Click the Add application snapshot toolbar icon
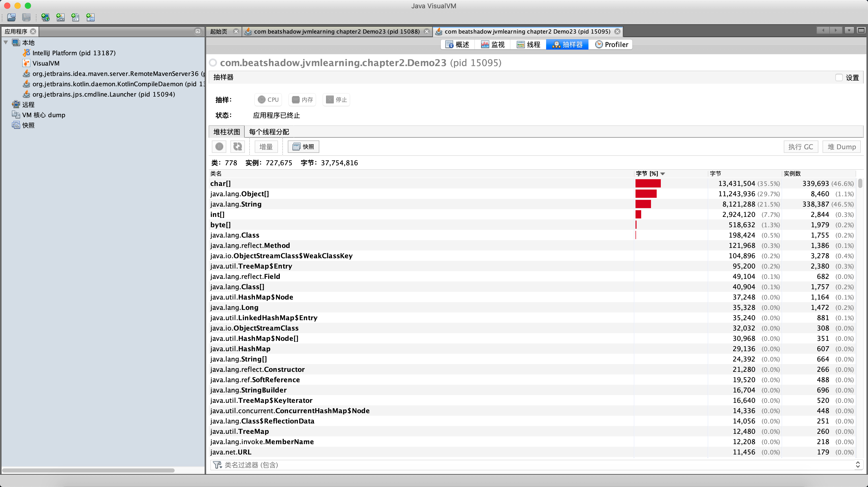Image resolution: width=868 pixels, height=487 pixels. coord(90,17)
